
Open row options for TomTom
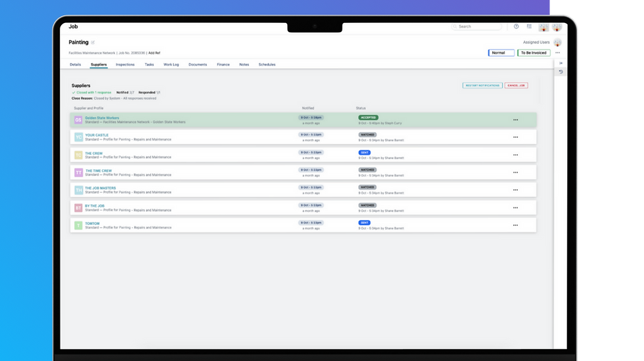coord(515,225)
